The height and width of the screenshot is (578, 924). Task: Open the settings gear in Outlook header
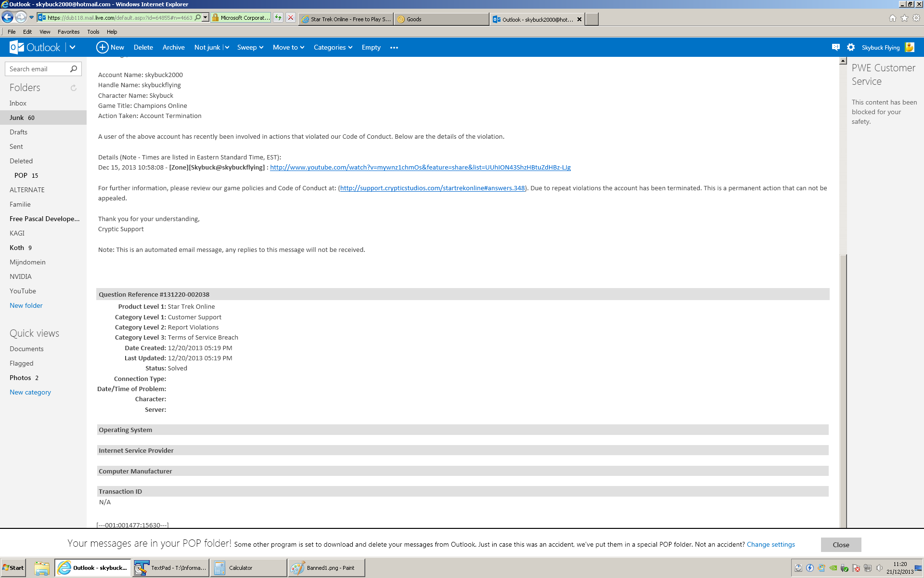pyautogui.click(x=851, y=47)
